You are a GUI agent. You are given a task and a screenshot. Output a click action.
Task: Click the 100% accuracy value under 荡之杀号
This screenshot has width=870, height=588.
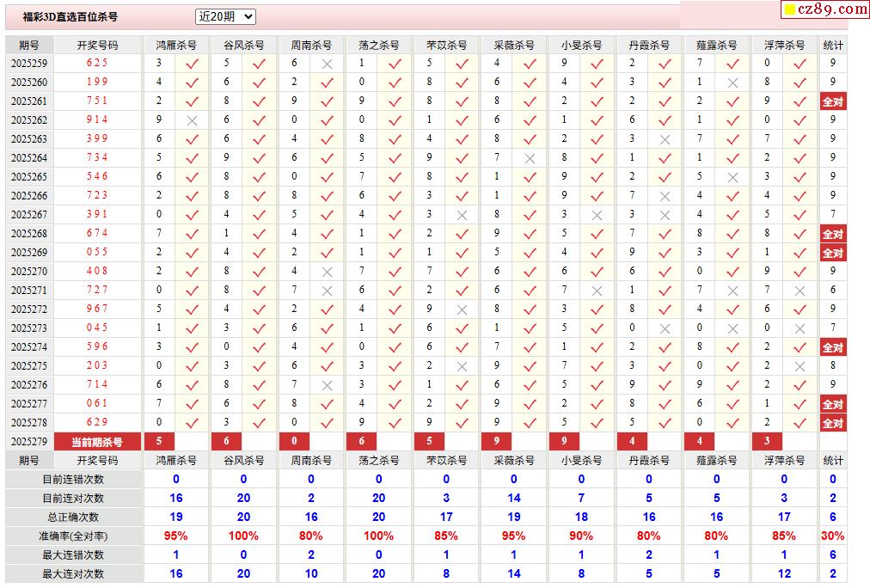378,536
